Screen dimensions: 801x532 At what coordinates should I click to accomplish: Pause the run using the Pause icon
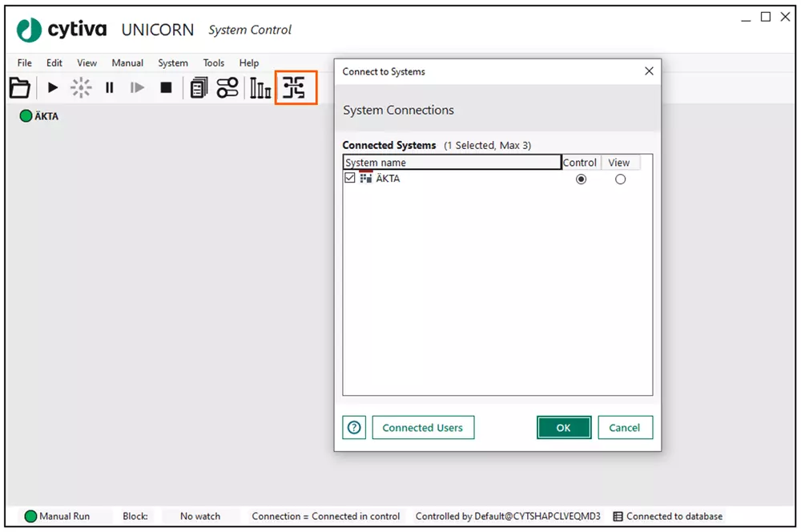[109, 87]
